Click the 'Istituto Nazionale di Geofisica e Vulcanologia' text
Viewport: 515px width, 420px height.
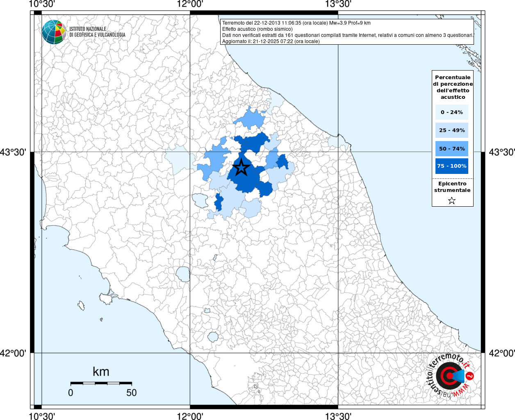pyautogui.click(x=97, y=32)
